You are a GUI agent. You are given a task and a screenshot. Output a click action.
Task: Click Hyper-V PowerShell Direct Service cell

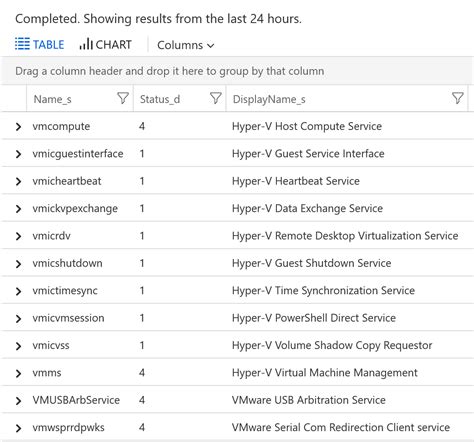pos(314,318)
